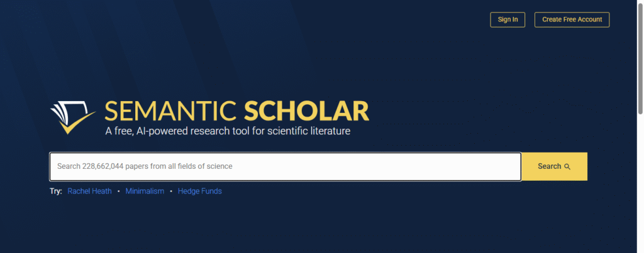Image resolution: width=644 pixels, height=253 pixels.
Task: Click the "Search" text on the yellow button
Action: click(549, 166)
